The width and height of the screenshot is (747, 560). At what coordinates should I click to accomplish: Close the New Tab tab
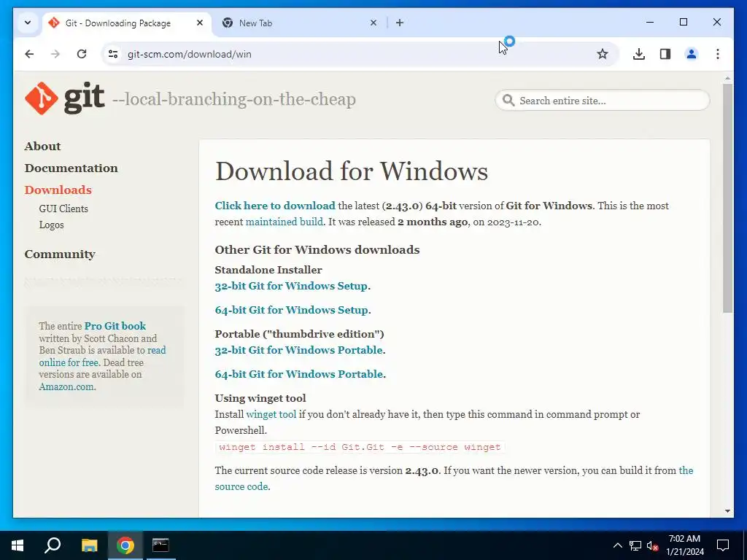[x=373, y=23]
